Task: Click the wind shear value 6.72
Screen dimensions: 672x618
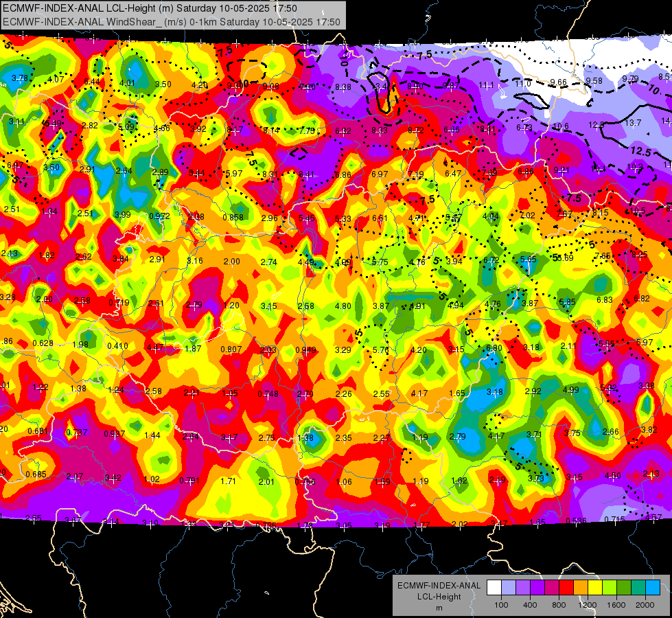Action: tap(491, 260)
